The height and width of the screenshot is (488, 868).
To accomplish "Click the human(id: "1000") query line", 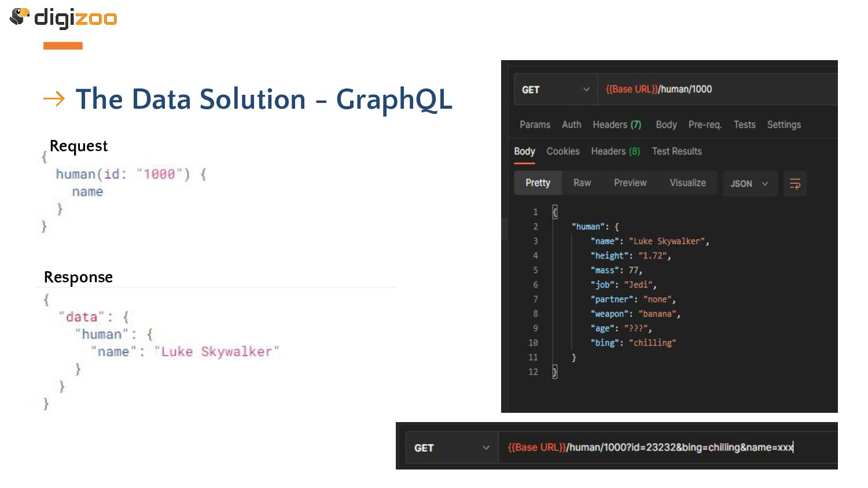I will 131,174.
